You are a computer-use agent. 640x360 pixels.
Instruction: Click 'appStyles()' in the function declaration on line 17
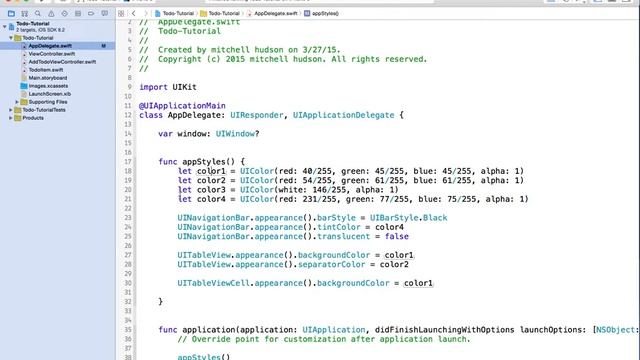coord(209,162)
